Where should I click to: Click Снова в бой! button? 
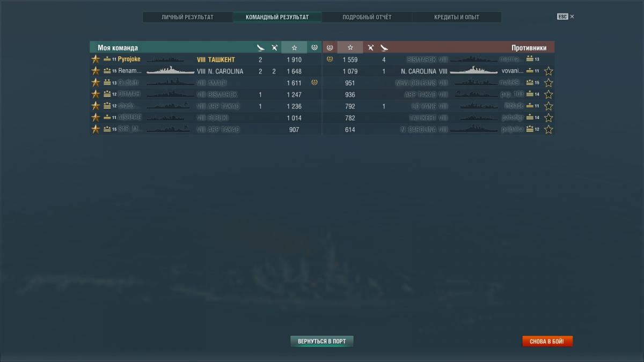(547, 341)
